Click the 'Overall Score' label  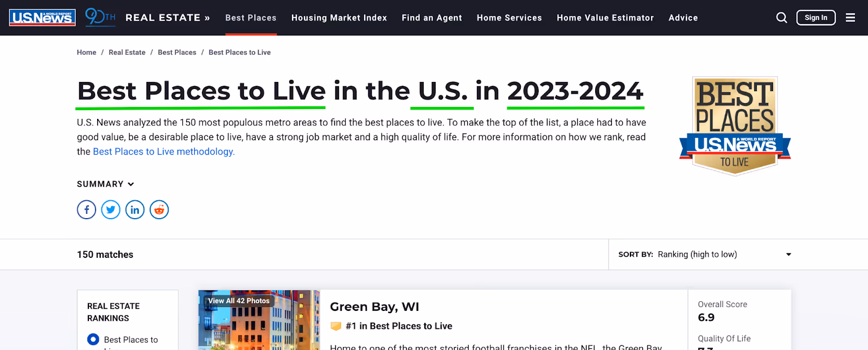click(x=723, y=304)
